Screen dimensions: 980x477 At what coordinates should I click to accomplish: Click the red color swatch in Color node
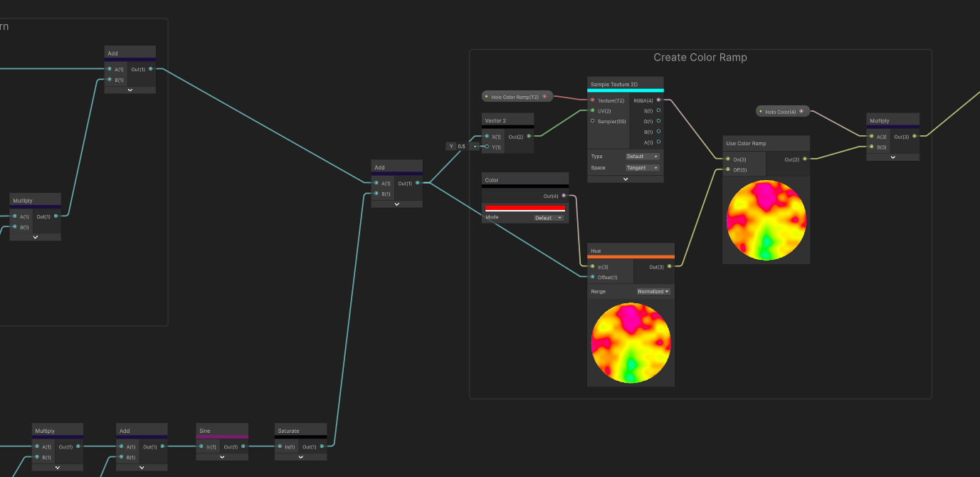(525, 208)
